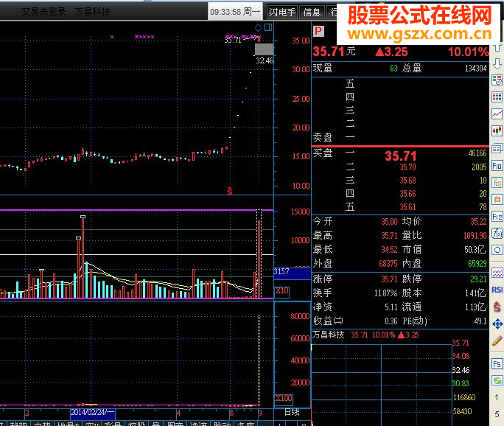
Task: Click bid level 三 price 35.68
Action: [407, 181]
